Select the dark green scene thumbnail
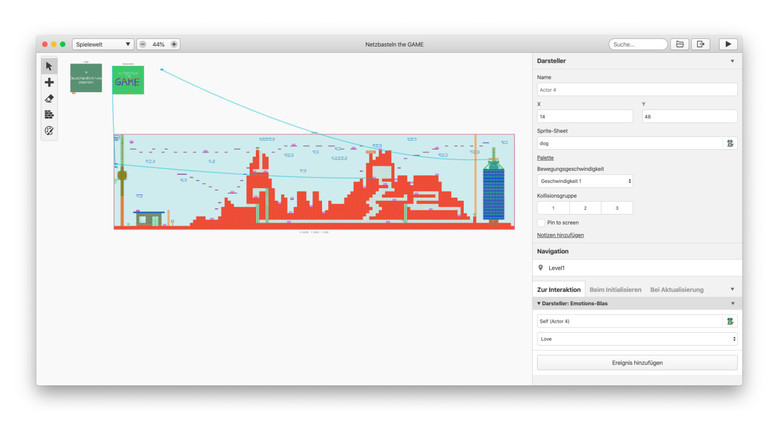Image resolution: width=768 pixels, height=432 pixels. coord(86,78)
